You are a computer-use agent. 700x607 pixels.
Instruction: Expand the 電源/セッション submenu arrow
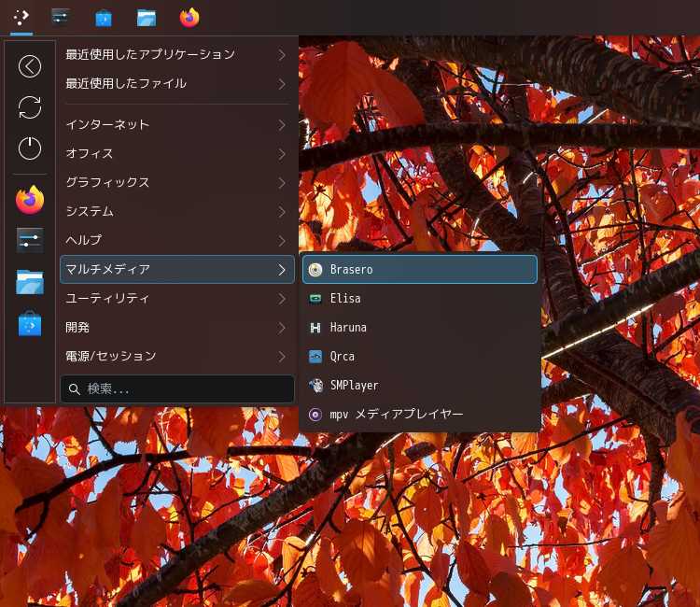coord(282,357)
